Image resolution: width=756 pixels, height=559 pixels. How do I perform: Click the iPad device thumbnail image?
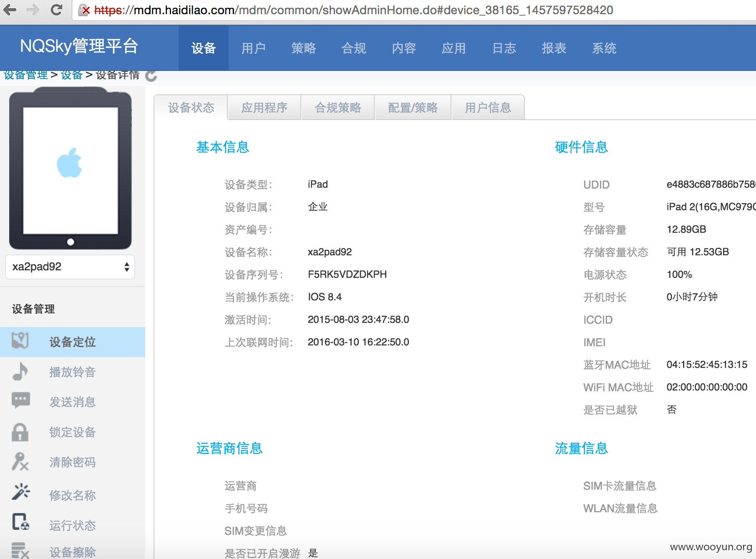pyautogui.click(x=71, y=169)
